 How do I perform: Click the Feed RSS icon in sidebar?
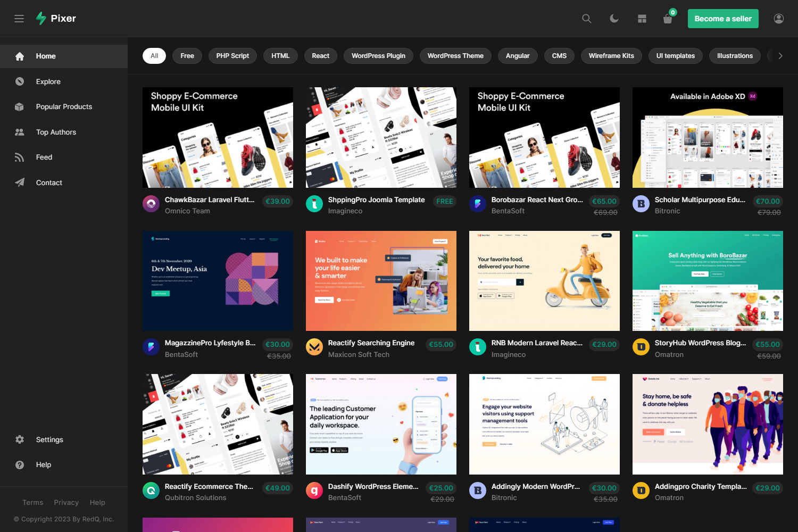point(19,157)
